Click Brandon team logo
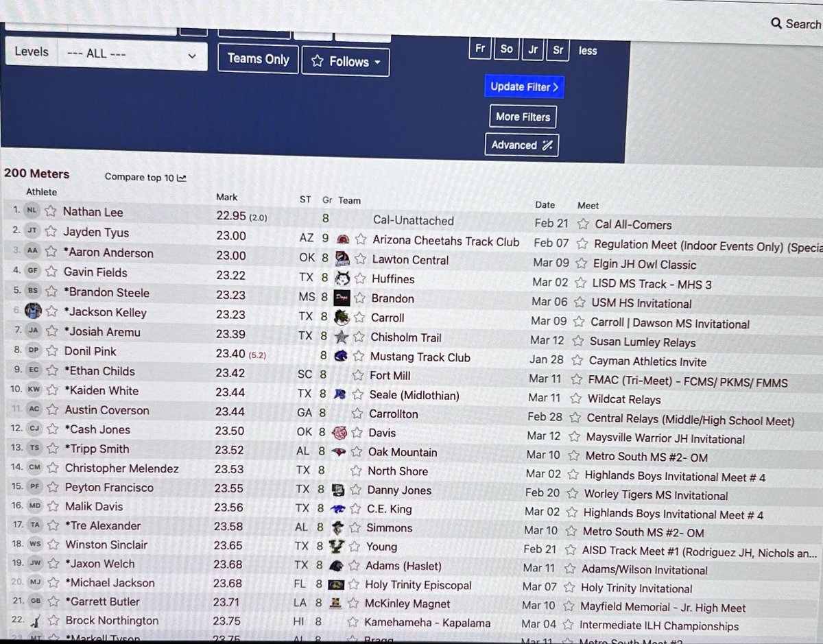 (x=342, y=298)
